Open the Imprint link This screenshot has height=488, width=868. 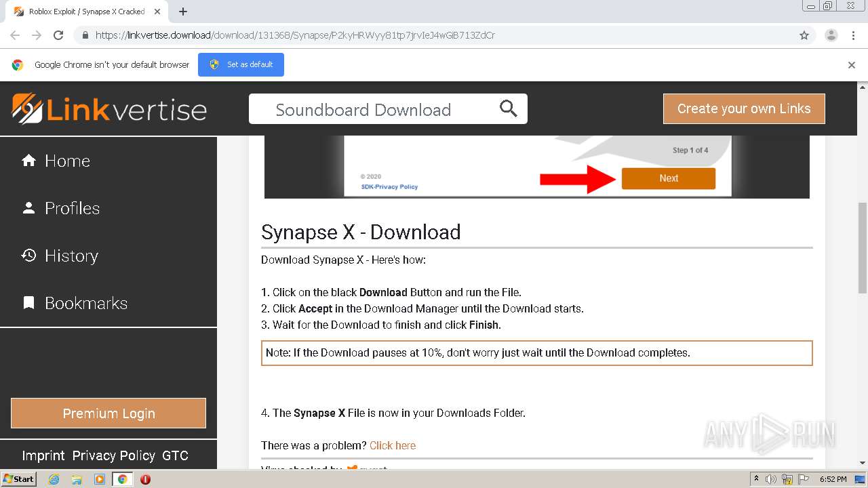pos(43,455)
